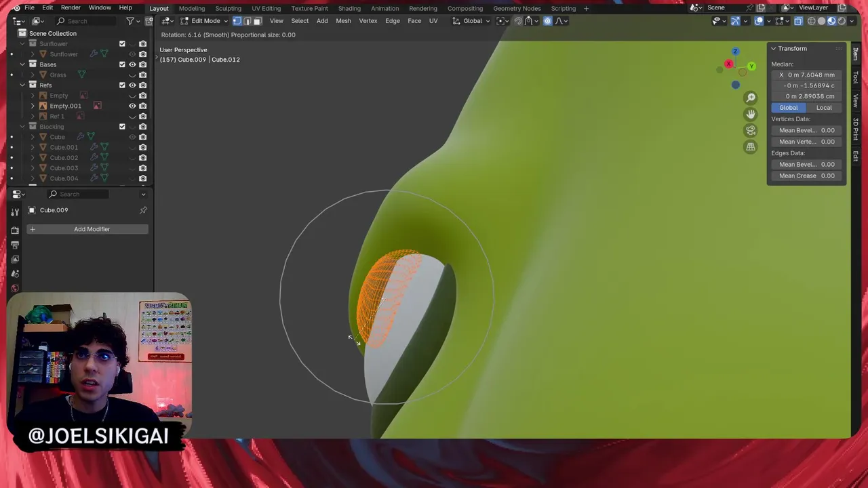The height and width of the screenshot is (488, 868).
Task: Collapse the Refs collection
Action: point(22,85)
